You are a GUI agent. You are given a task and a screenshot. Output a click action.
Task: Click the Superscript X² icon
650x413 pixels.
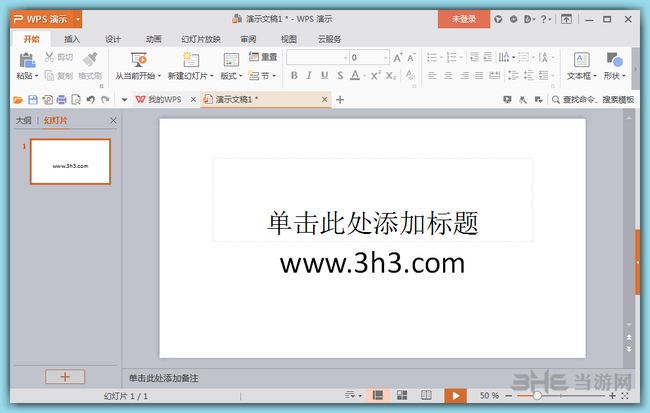coord(376,75)
